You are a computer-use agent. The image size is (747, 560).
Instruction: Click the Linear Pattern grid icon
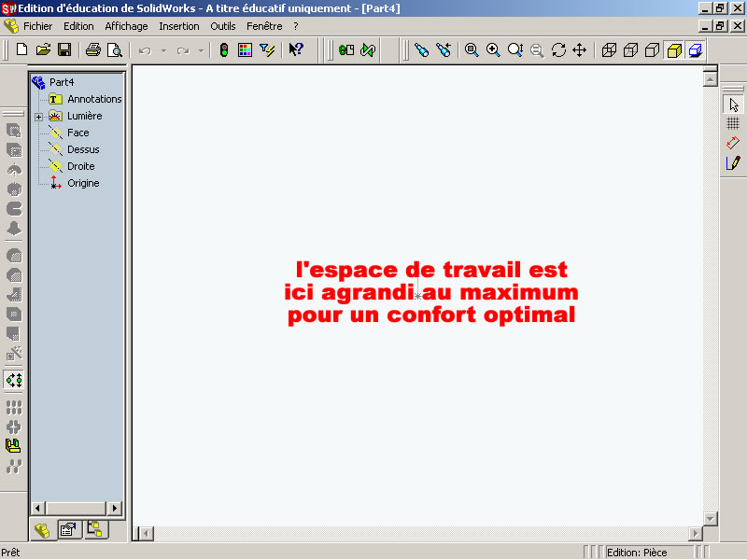coord(14,408)
